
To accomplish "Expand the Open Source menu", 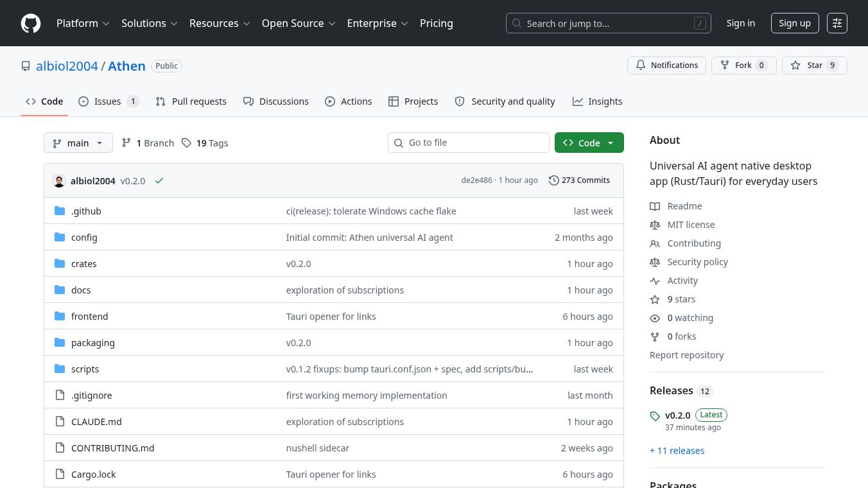I will click(x=299, y=23).
